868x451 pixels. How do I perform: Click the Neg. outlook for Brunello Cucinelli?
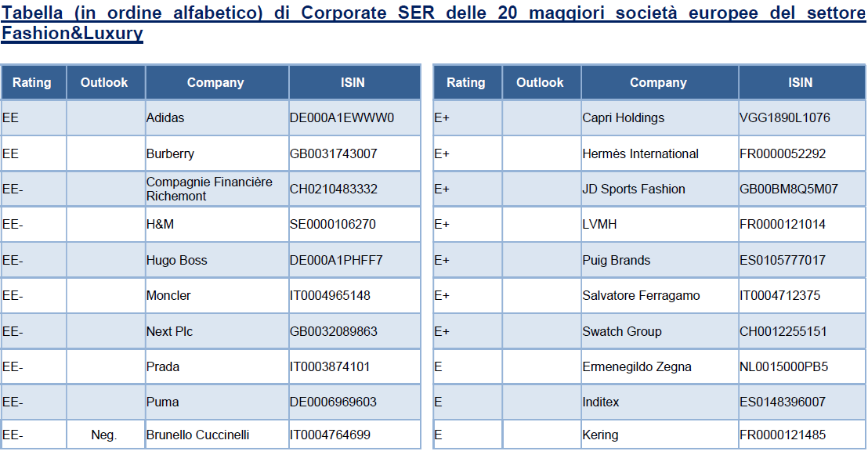click(x=103, y=435)
